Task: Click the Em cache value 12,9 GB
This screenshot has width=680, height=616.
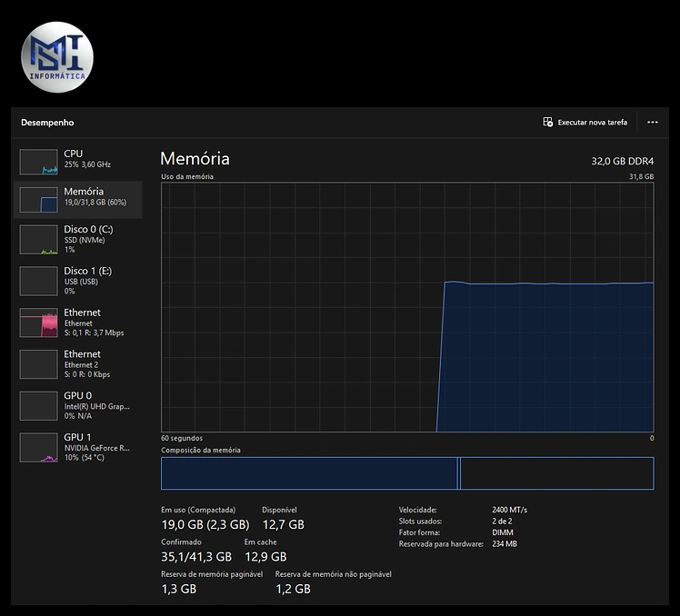Action: [265, 557]
